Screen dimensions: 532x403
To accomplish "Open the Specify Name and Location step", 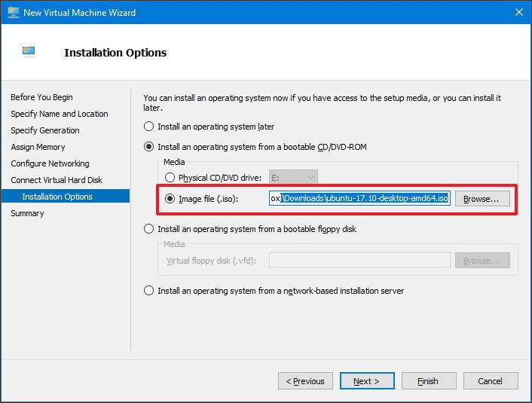I will pyautogui.click(x=60, y=114).
